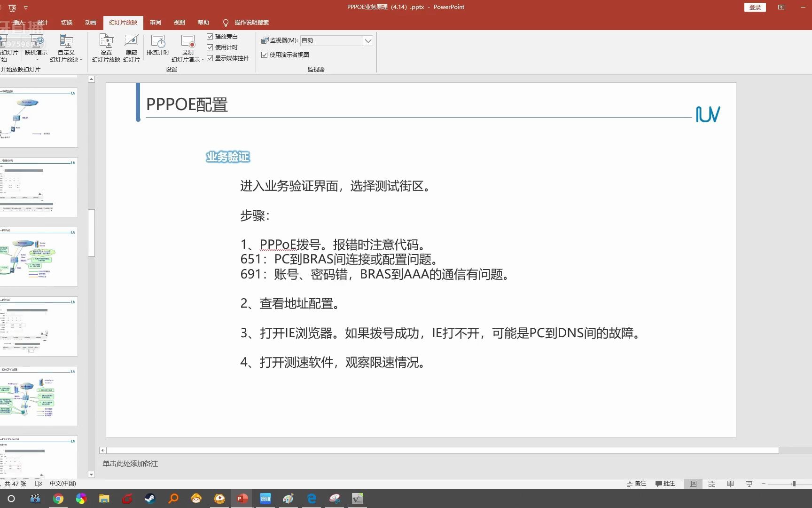
Task: Select the PPPoE network diagram slide thumbnail
Action: pos(39,257)
